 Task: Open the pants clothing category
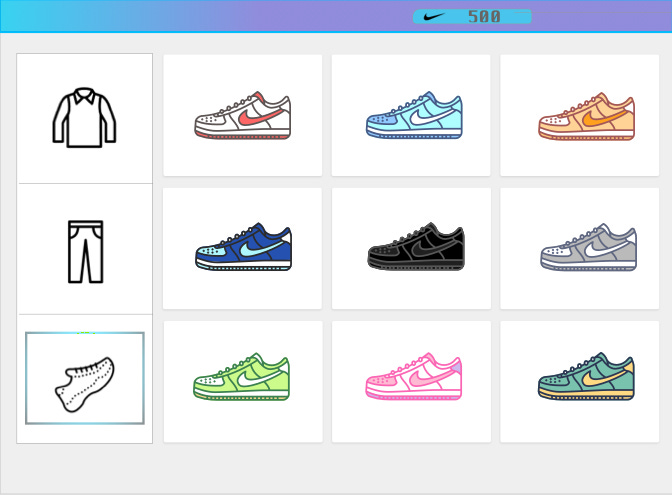85,252
